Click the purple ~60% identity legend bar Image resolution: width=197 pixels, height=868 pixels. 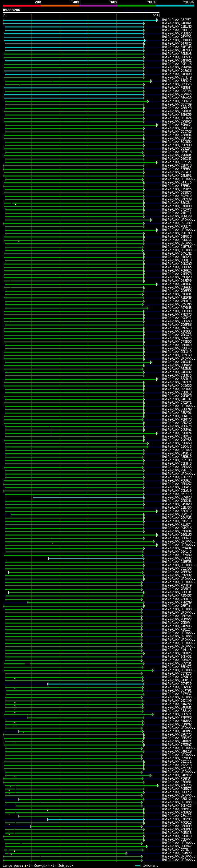pos(99,6)
